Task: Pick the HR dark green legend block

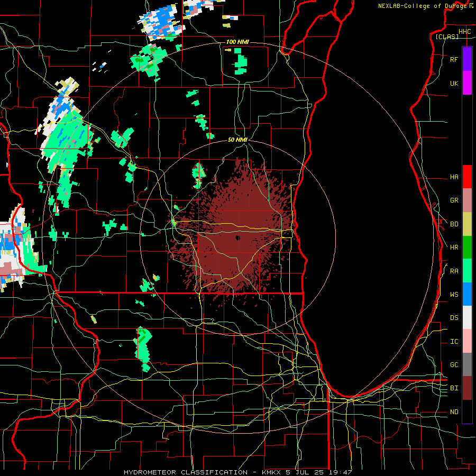Action: click(467, 248)
